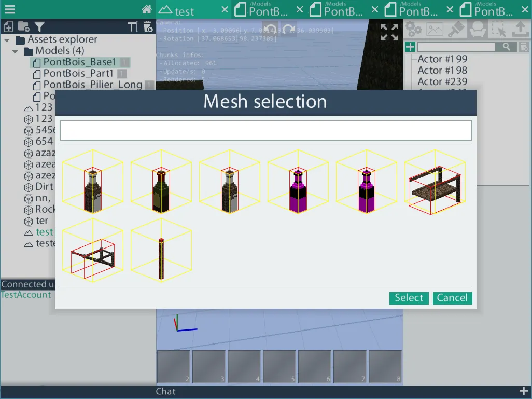Confirm with the Select button
This screenshot has width=532, height=399.
(x=409, y=298)
